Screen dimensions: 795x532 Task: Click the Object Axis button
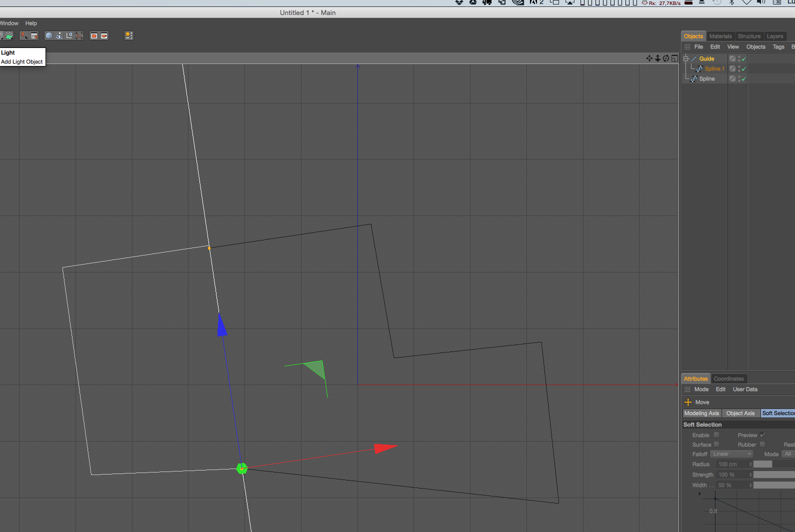pos(740,413)
